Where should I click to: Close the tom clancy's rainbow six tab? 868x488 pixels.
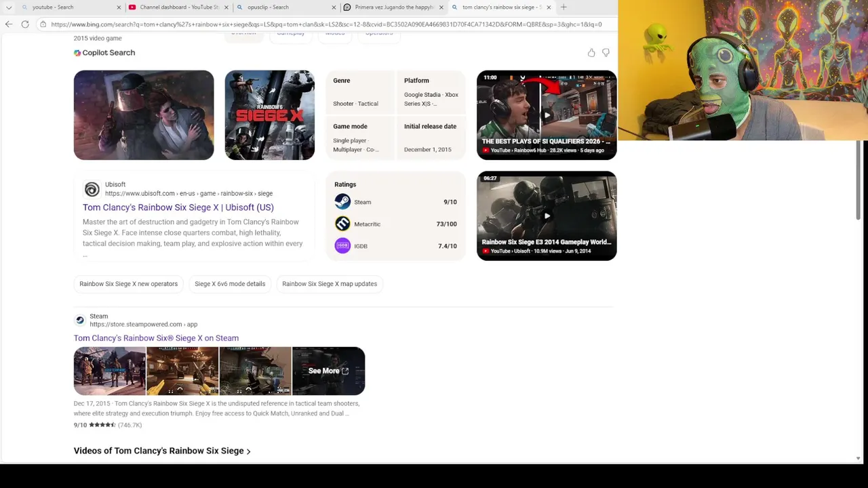point(549,7)
